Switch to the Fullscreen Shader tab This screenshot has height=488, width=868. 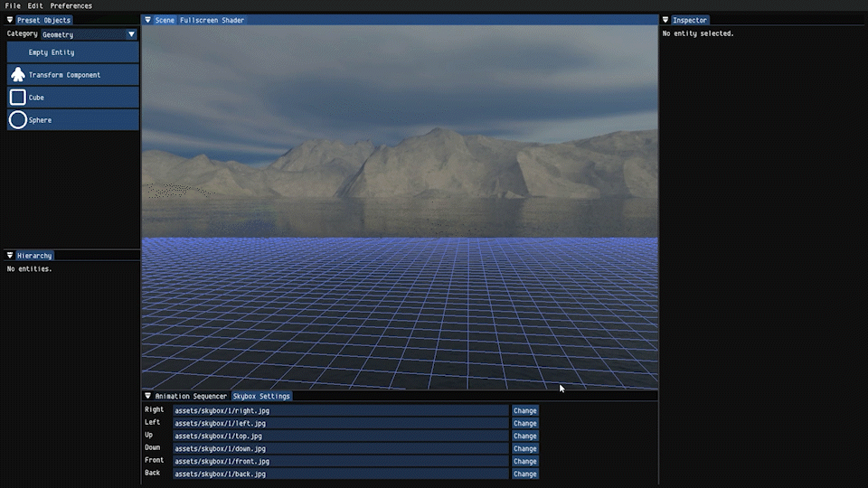click(212, 20)
